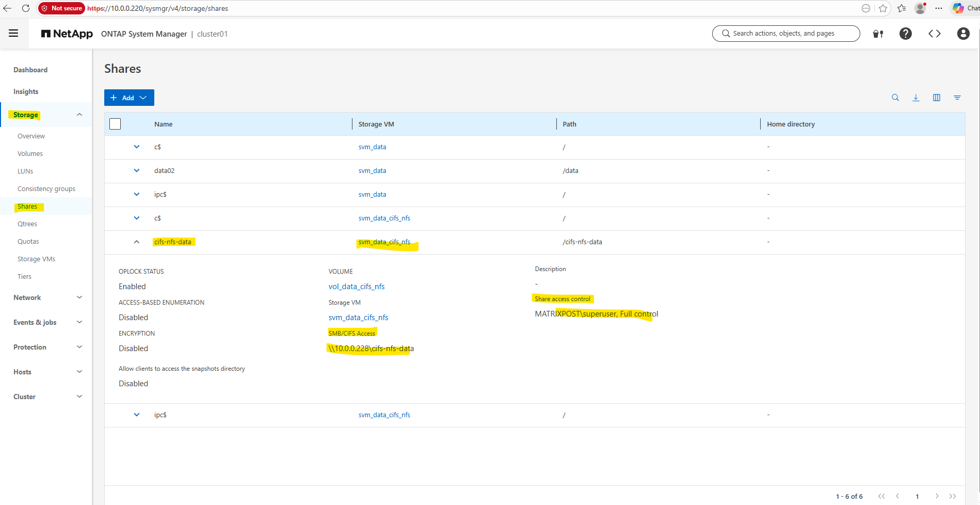980x505 pixels.
Task: Open the filter icon for shares
Action: point(957,98)
